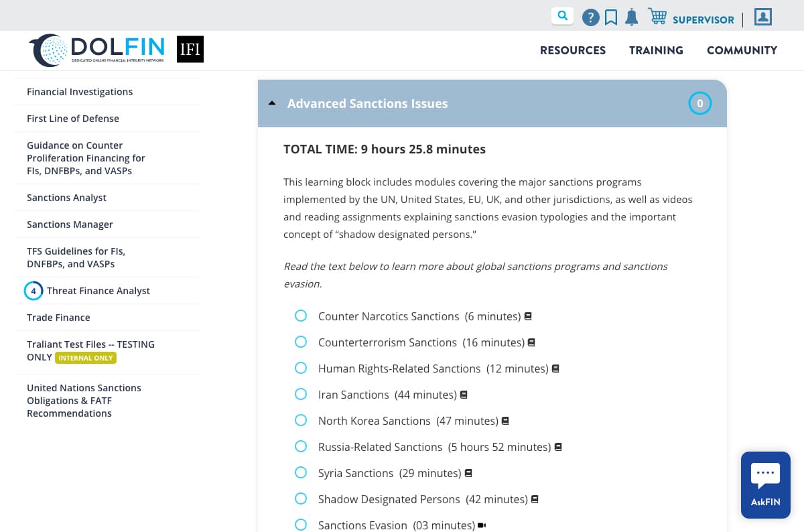Select the North Korea Sanctions radio button
This screenshot has height=532, width=804.
(x=301, y=420)
